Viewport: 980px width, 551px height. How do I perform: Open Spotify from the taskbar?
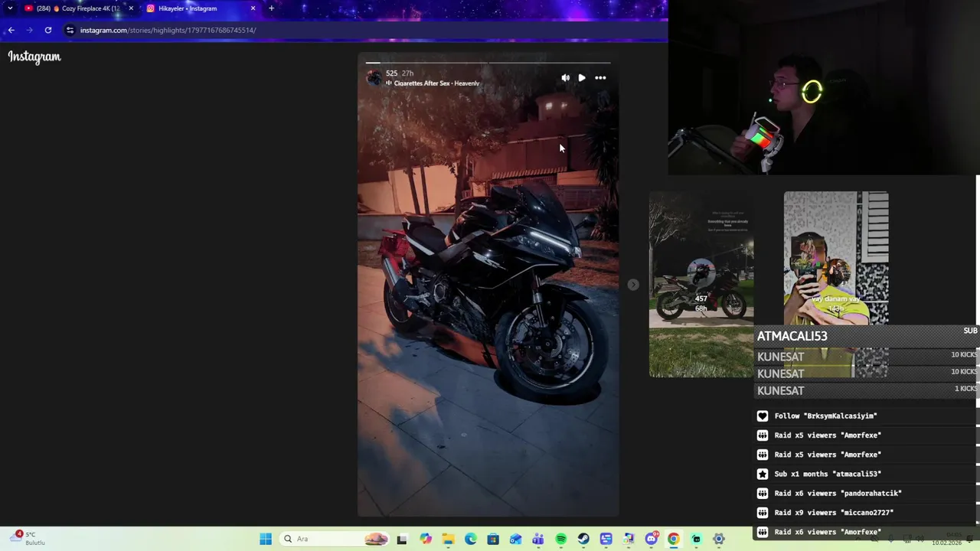(x=561, y=539)
